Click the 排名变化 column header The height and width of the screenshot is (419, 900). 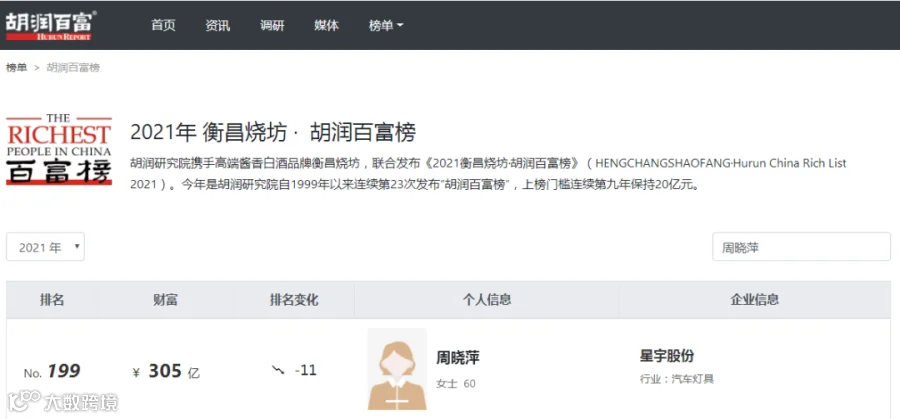pos(294,300)
